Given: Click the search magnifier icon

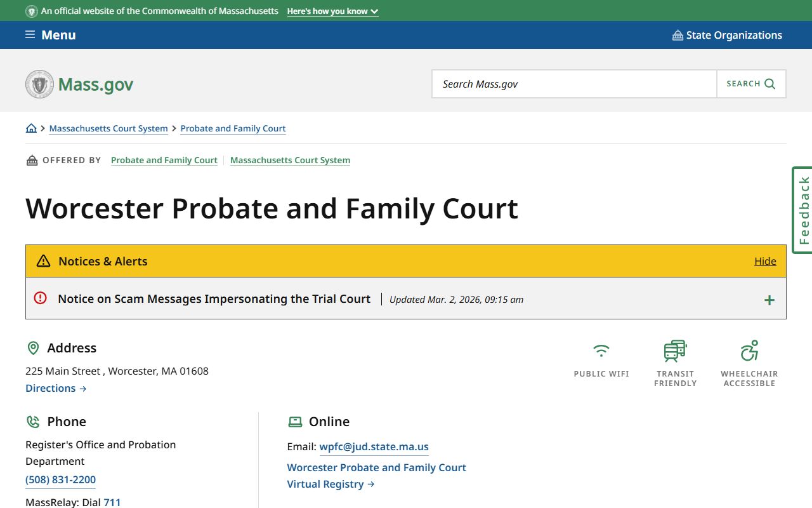Looking at the screenshot, I should pyautogui.click(x=770, y=84).
